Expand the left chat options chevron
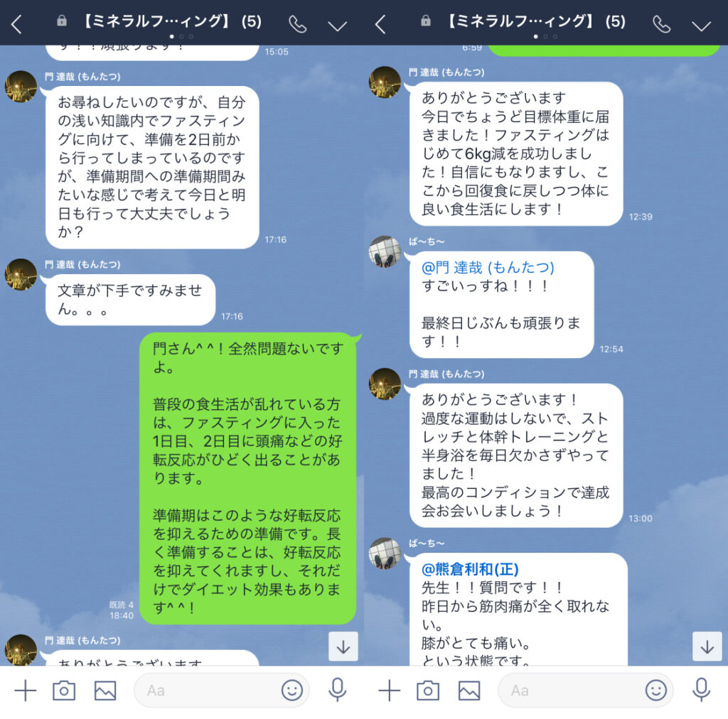The height and width of the screenshot is (719, 728). (x=338, y=26)
